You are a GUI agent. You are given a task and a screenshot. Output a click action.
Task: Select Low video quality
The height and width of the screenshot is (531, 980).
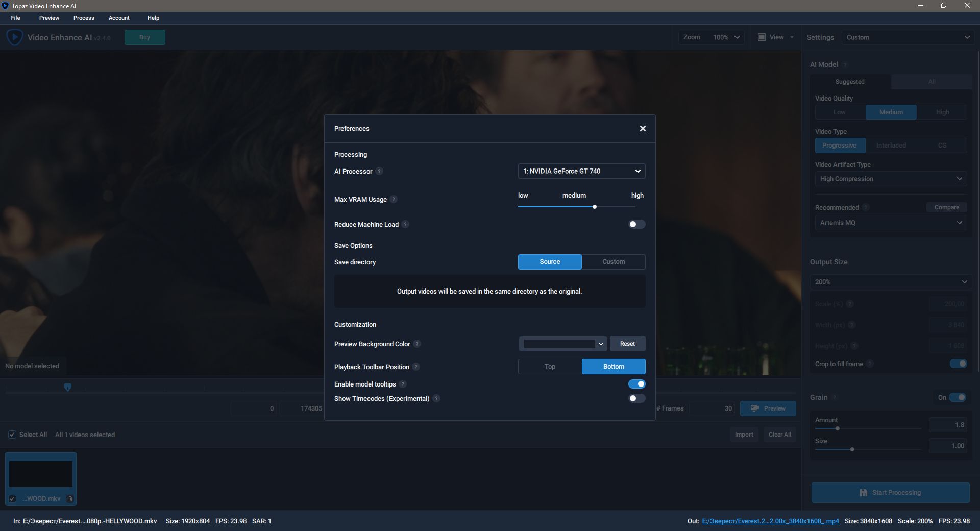[x=840, y=112]
